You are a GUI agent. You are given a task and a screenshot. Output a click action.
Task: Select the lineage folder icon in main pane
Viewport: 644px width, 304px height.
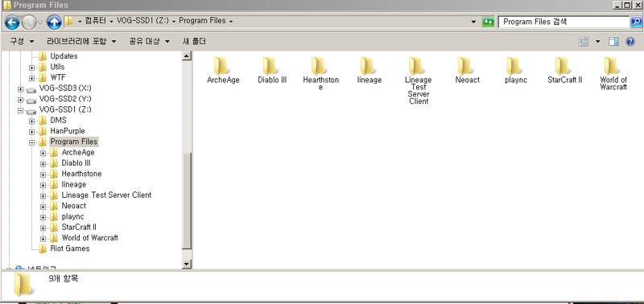369,70
